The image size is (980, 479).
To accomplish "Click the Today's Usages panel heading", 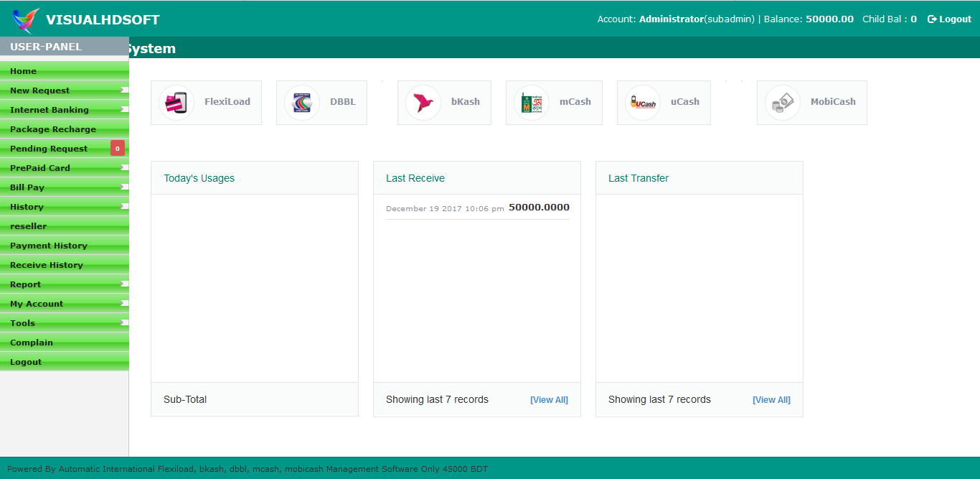I will click(199, 178).
